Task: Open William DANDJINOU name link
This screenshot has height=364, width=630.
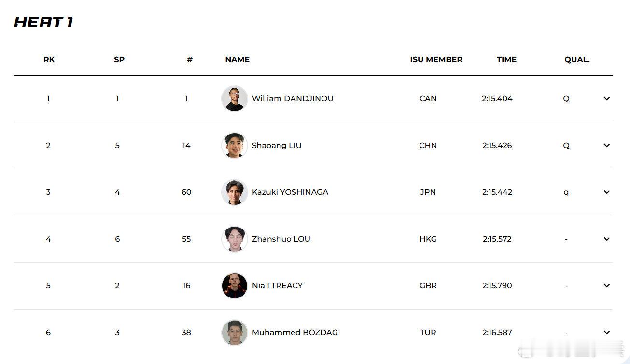Action: (x=293, y=99)
